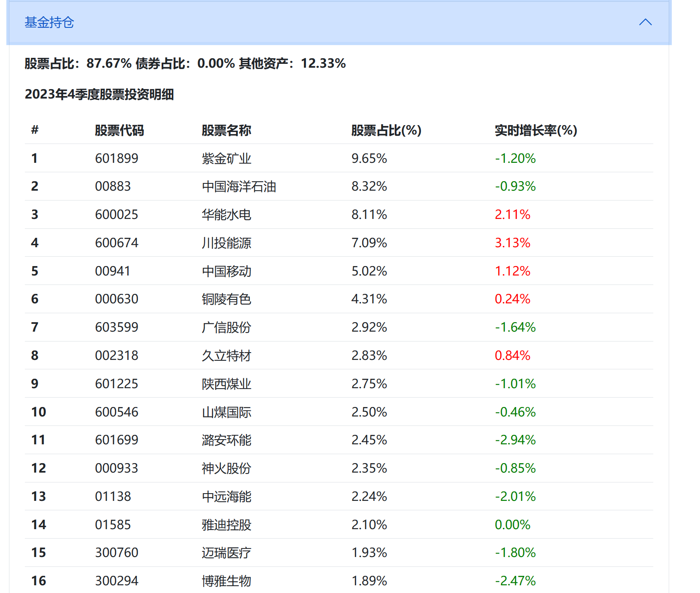The width and height of the screenshot is (700, 593).
Task: Click the 0.24% growth rate value
Action: [513, 299]
